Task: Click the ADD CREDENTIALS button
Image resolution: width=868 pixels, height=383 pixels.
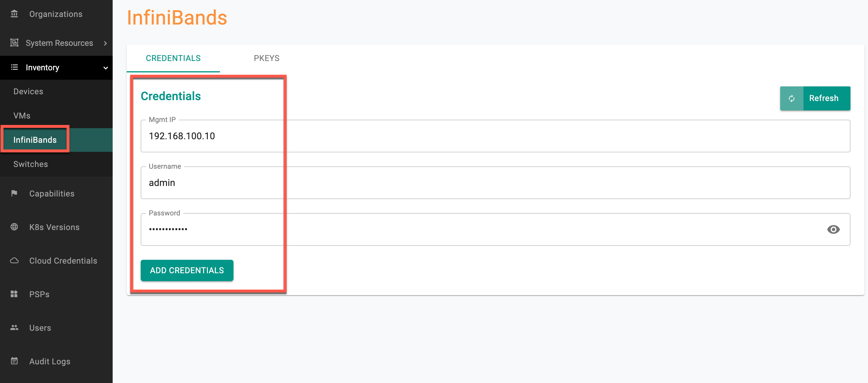Action: point(187,270)
